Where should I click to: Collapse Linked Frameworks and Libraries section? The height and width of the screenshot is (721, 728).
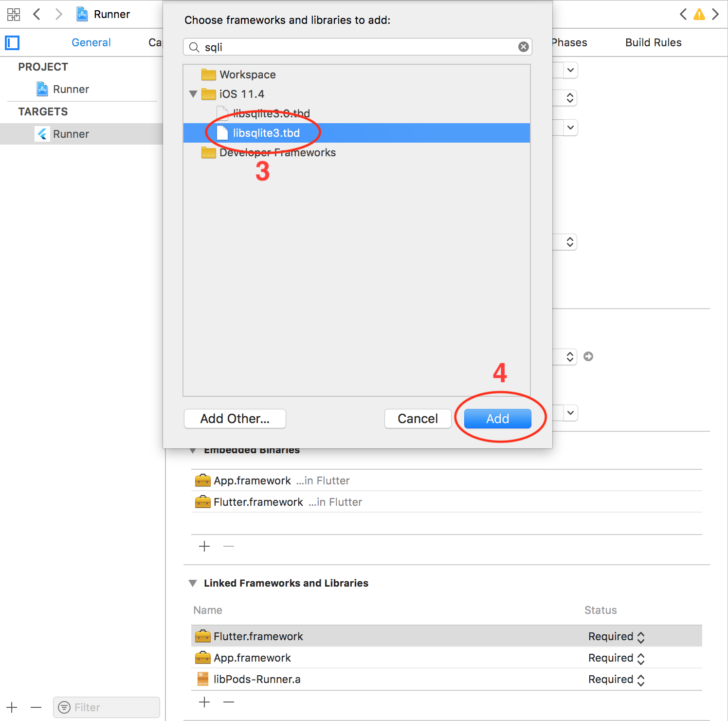pyautogui.click(x=193, y=583)
